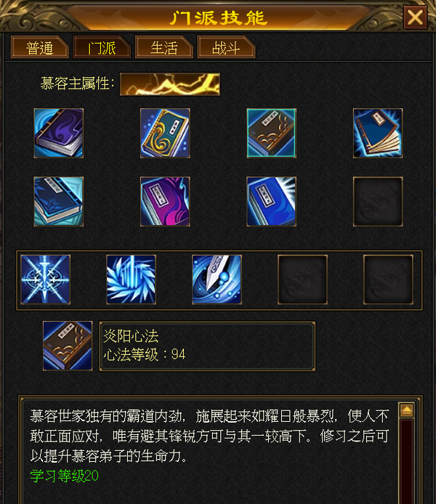Viewport: 436px width, 504px height.
Task: Click the empty slot in book grid
Action: tap(378, 202)
